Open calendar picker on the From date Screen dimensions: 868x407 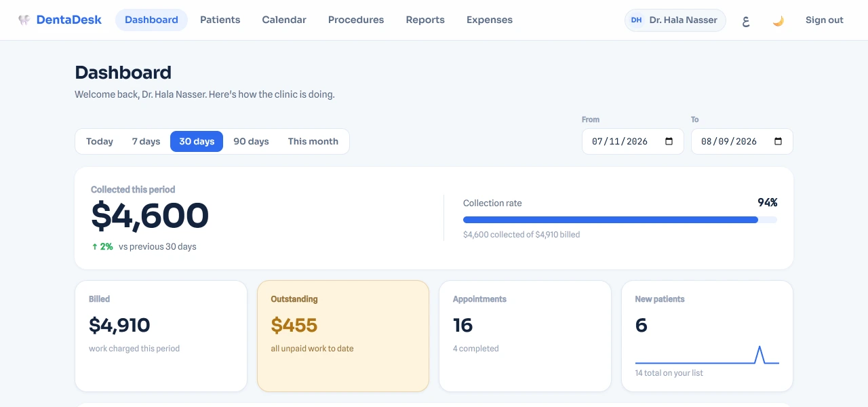point(669,142)
